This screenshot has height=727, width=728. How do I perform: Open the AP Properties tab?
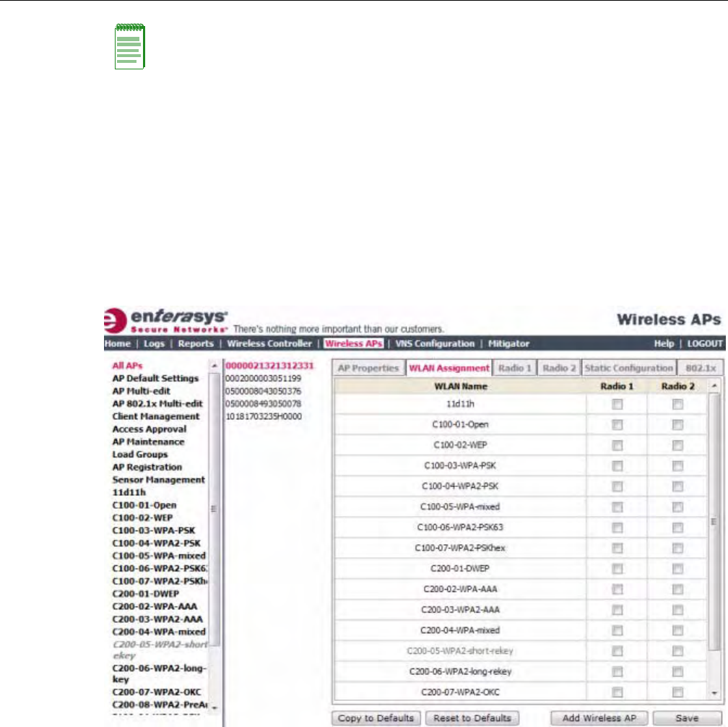coord(368,368)
